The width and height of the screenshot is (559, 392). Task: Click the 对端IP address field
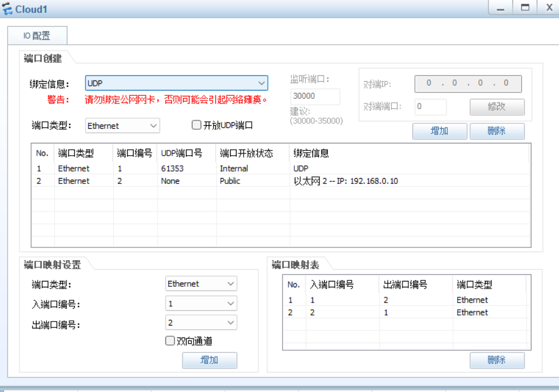468,83
